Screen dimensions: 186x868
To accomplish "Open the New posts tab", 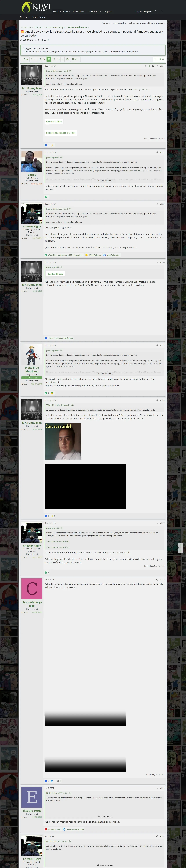I will (x=25, y=17).
